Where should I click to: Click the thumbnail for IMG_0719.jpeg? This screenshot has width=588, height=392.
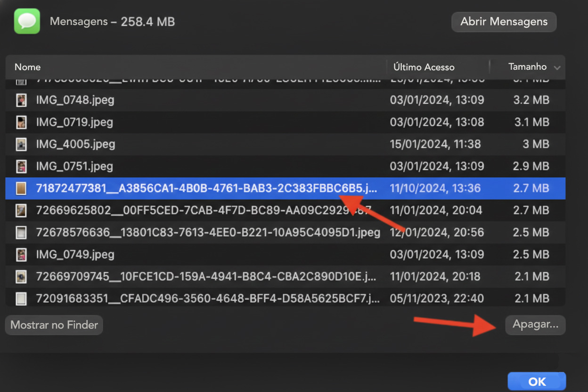coord(21,122)
